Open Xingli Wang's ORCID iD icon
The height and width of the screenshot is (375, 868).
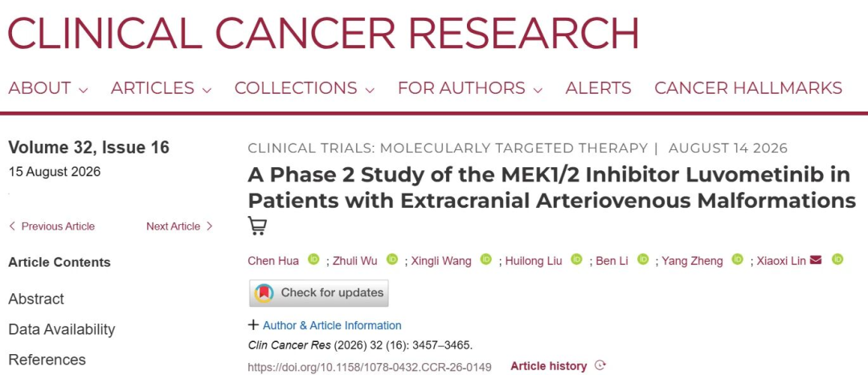[x=486, y=259]
